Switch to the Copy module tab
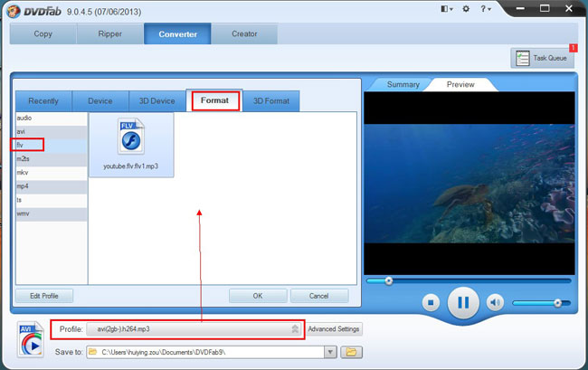The image size is (588, 370). tap(43, 33)
